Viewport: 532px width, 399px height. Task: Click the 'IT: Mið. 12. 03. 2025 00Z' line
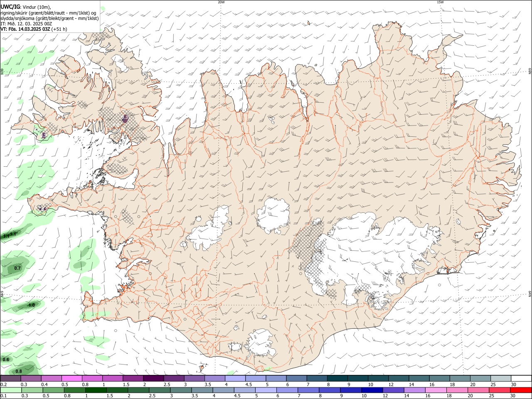pos(26,24)
